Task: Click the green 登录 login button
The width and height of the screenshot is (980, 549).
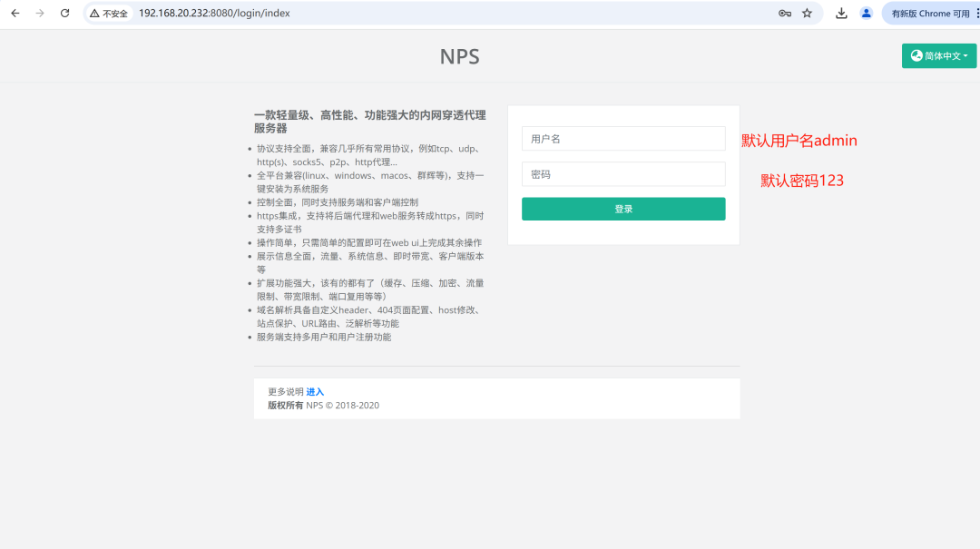Action: click(623, 209)
